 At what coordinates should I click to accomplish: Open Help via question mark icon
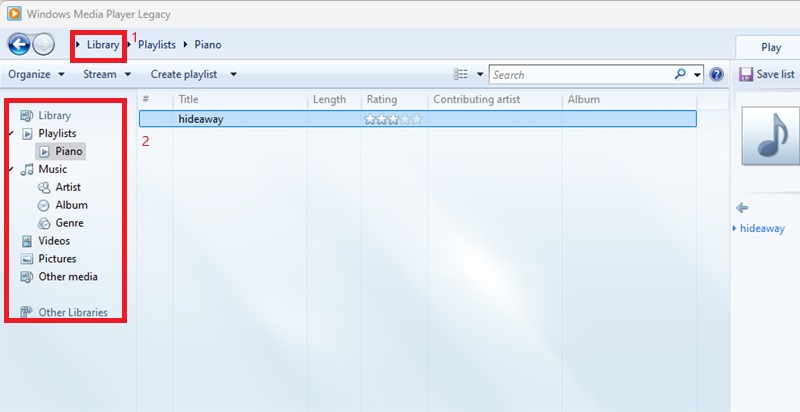716,74
